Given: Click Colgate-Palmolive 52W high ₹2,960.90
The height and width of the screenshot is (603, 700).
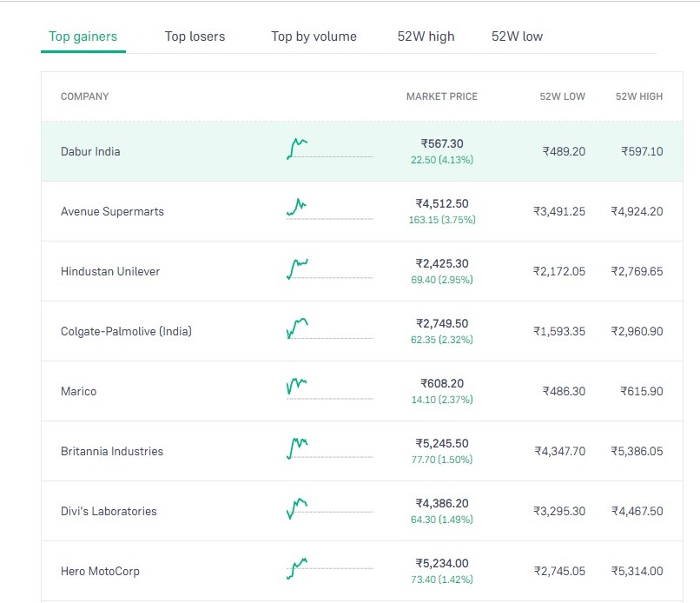Looking at the screenshot, I should point(637,331).
